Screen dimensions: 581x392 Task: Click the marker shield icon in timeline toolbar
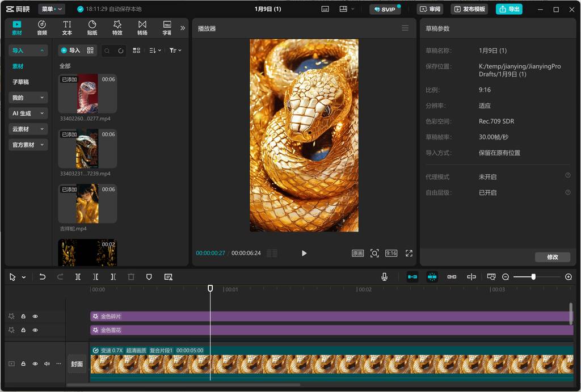(x=149, y=277)
